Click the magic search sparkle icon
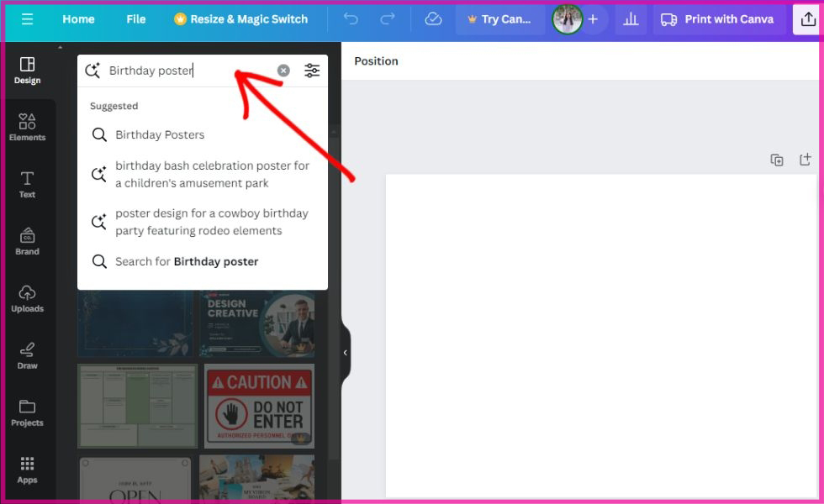Screen dimensions: 824x504 pyautogui.click(x=92, y=71)
